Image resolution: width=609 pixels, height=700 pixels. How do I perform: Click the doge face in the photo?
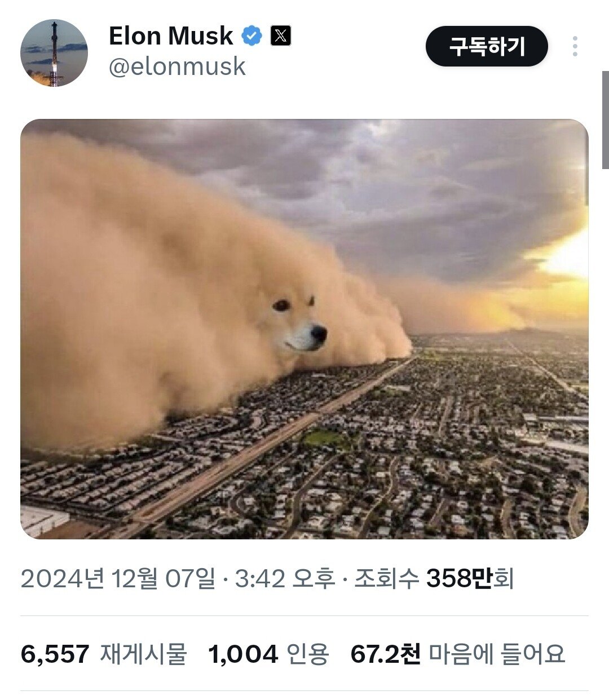(298, 321)
